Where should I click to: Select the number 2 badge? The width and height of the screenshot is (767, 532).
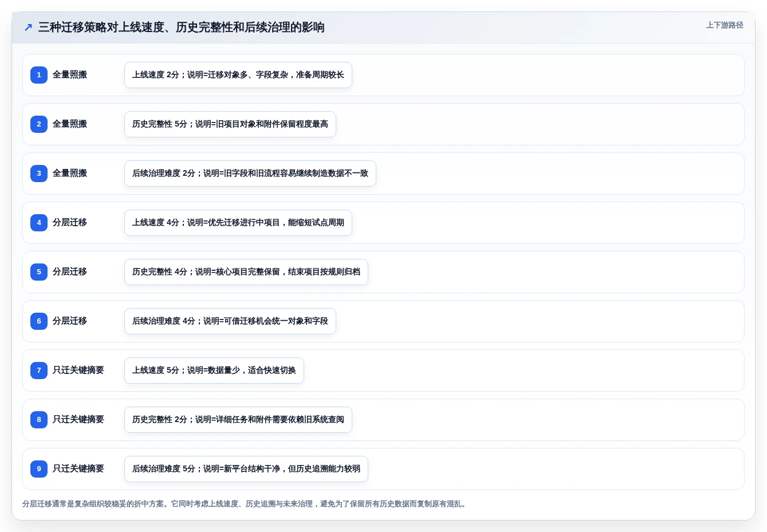tap(39, 124)
